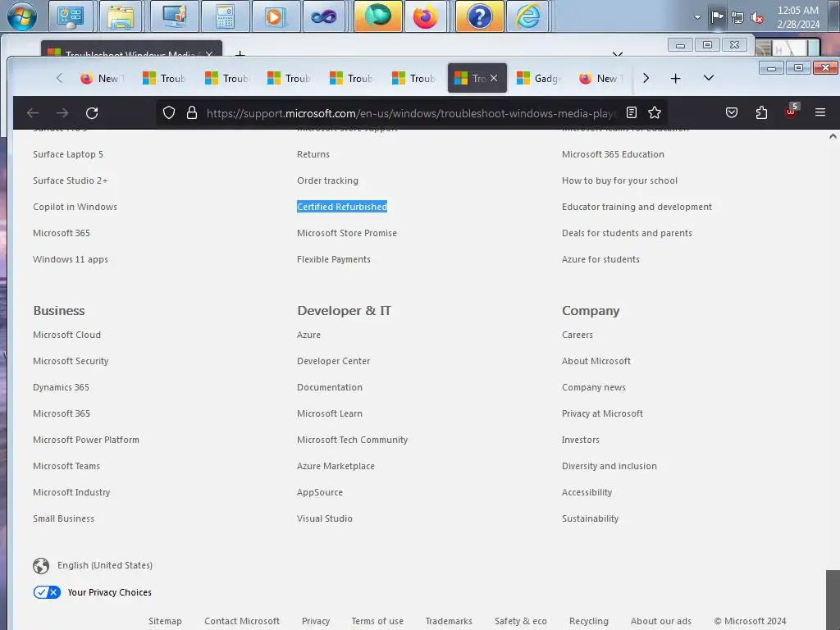Launch the Calculator from taskbar

click(225, 16)
